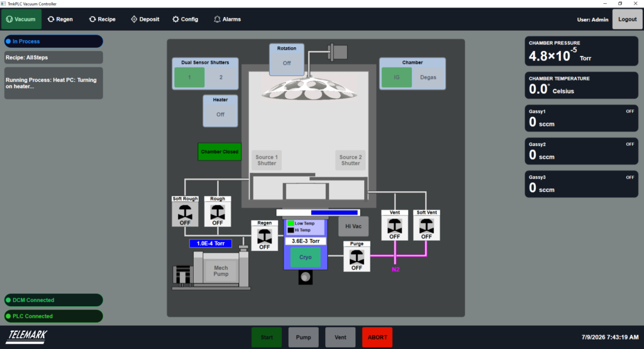Viewport: 644px width, 349px height.
Task: Click the Chamber Pressure readout panel
Action: (x=581, y=52)
